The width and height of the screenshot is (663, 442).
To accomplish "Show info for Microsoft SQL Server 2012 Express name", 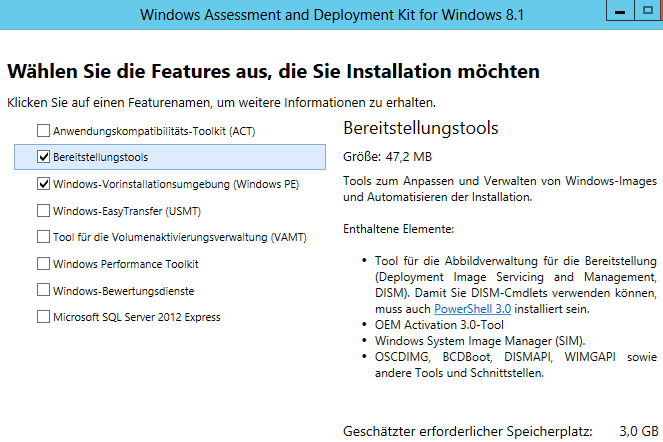I will [136, 317].
